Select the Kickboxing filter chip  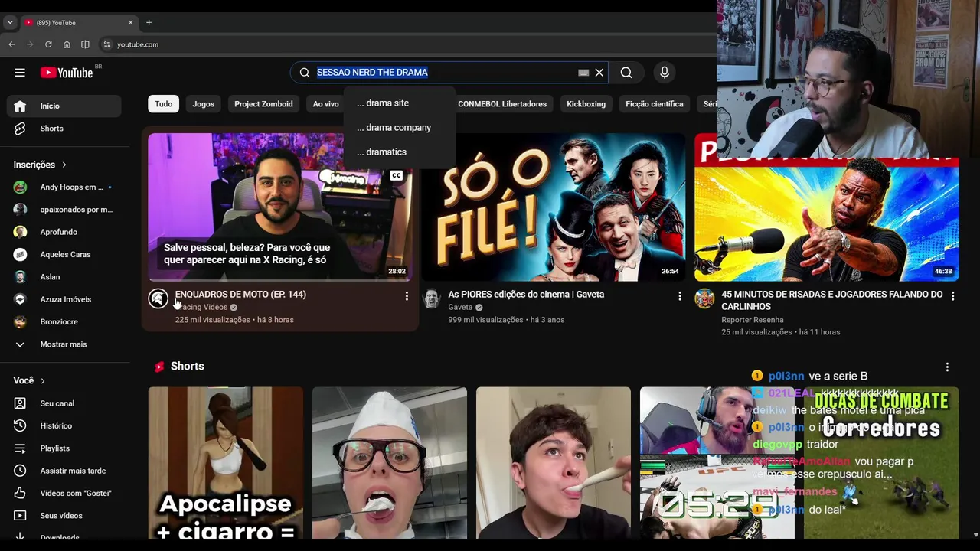586,104
